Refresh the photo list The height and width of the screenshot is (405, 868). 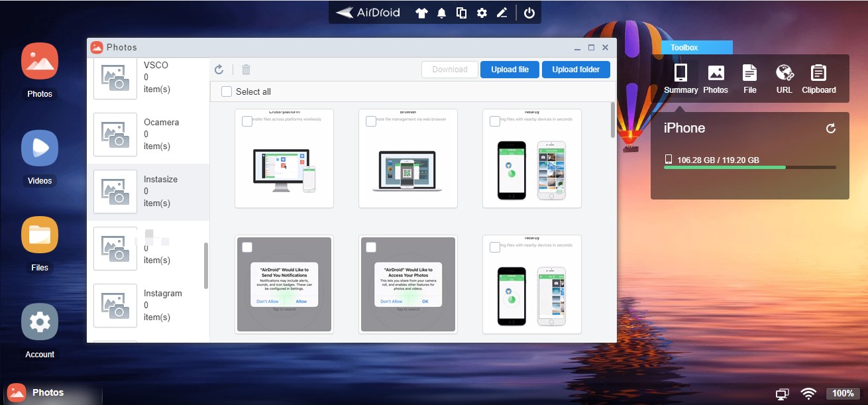[219, 70]
